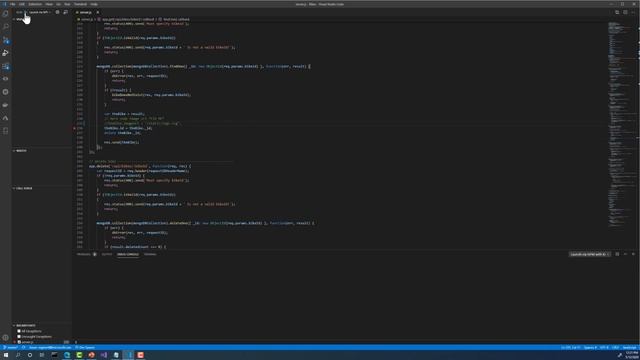The height and width of the screenshot is (360, 640).
Task: Click the Spaces indentation status item
Action: point(590,347)
